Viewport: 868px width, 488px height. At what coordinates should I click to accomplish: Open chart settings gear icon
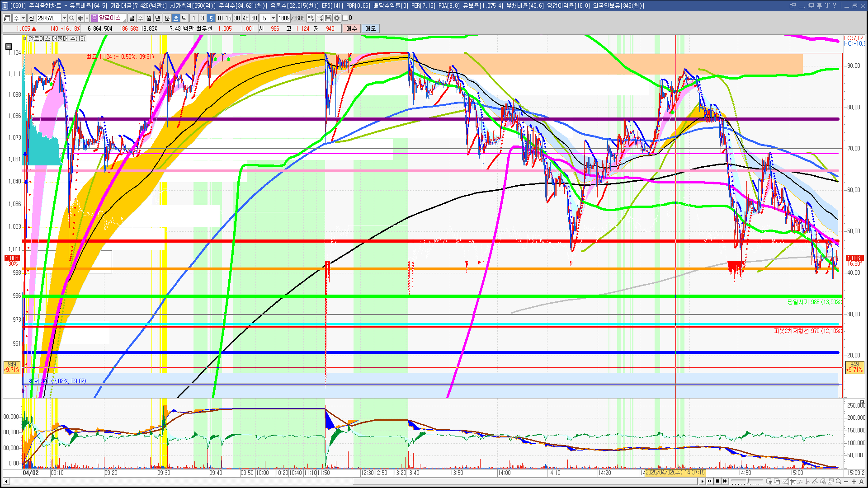[337, 18]
